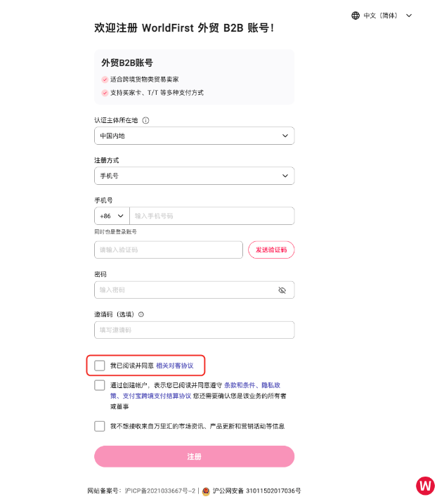Check 我已阅读并同意 相关对客协议 checkbox
Image resolution: width=444 pixels, height=504 pixels.
coord(100,366)
